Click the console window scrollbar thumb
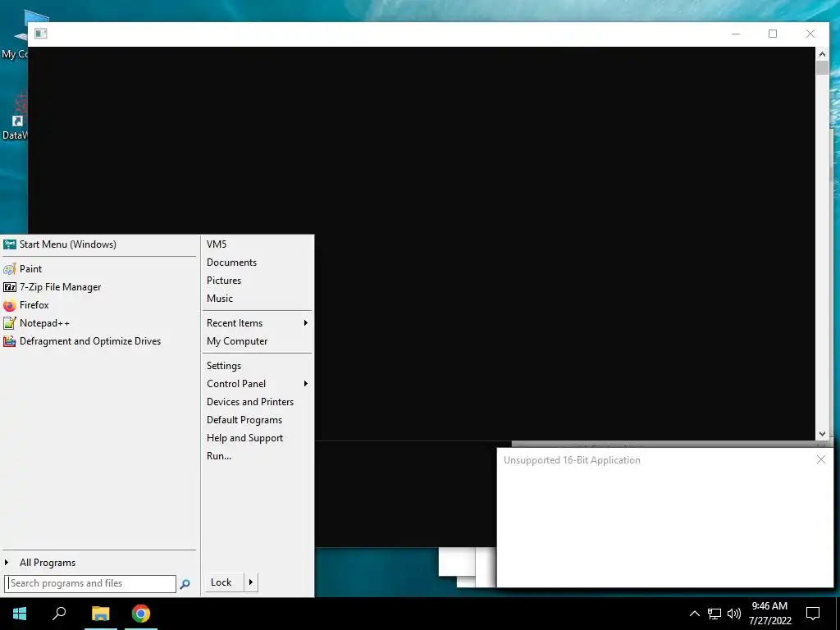Viewport: 840px width, 630px height. pyautogui.click(x=822, y=68)
